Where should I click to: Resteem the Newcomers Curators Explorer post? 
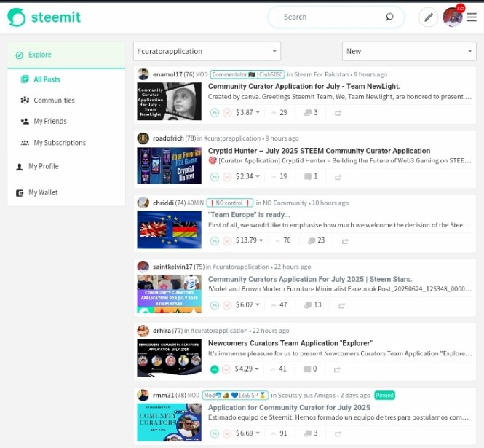coord(337,369)
